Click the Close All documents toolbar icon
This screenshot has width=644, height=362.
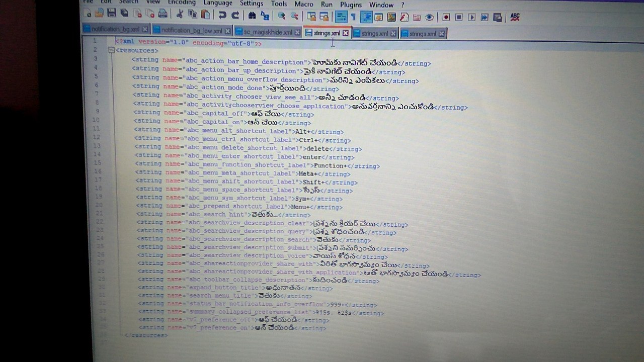click(x=151, y=14)
